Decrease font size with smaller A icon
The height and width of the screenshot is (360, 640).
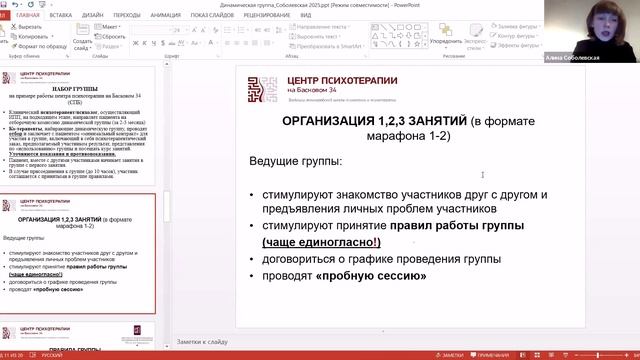point(203,30)
